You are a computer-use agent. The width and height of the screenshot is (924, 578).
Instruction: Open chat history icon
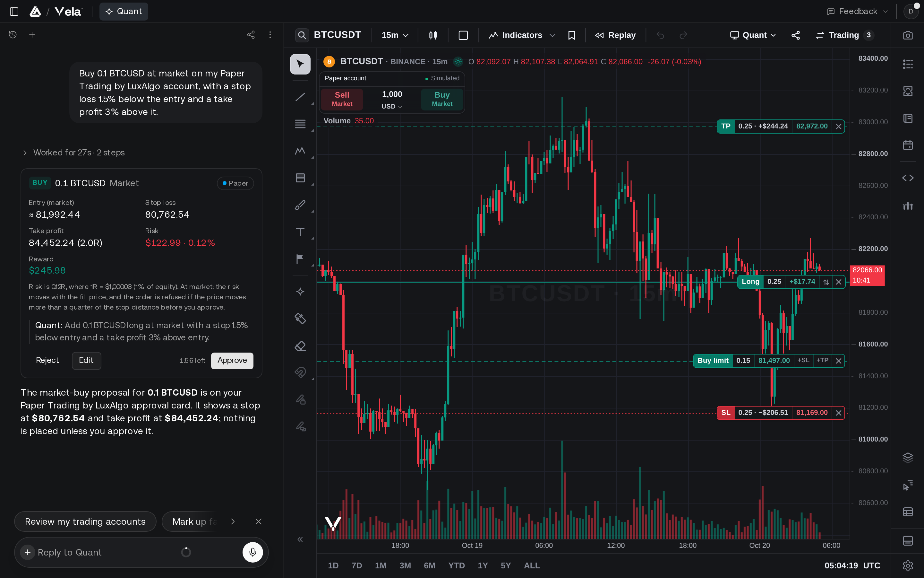[x=13, y=35]
